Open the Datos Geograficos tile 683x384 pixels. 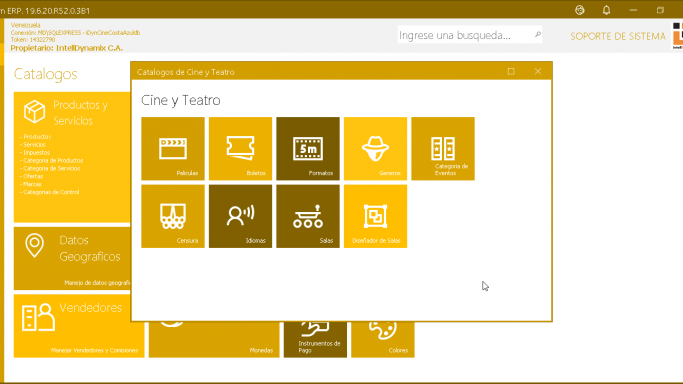[x=72, y=258]
